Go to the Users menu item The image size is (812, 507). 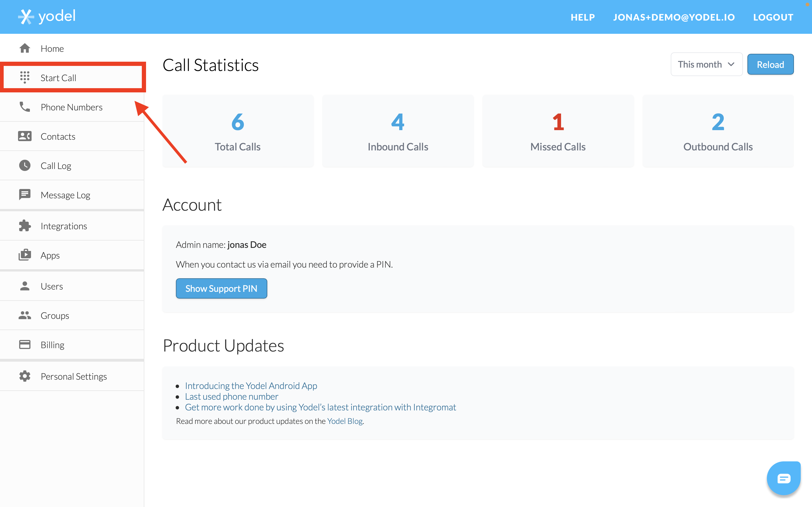pyautogui.click(x=52, y=286)
